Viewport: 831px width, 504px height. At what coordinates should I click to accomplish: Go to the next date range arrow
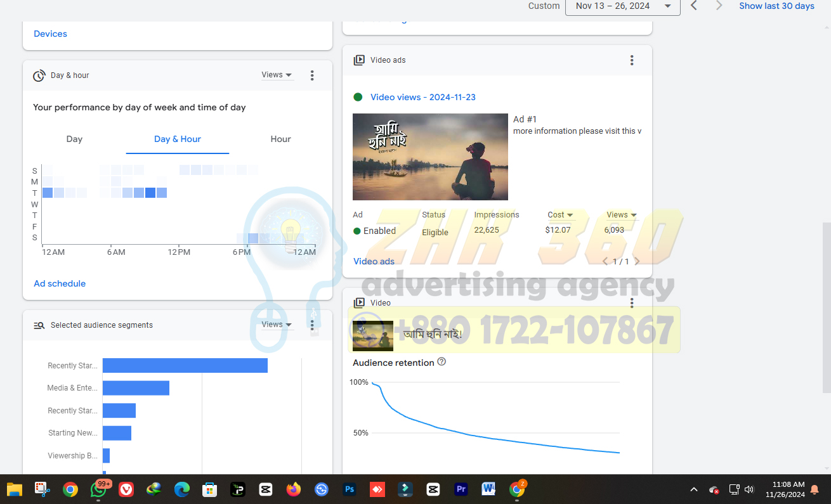[x=719, y=6]
